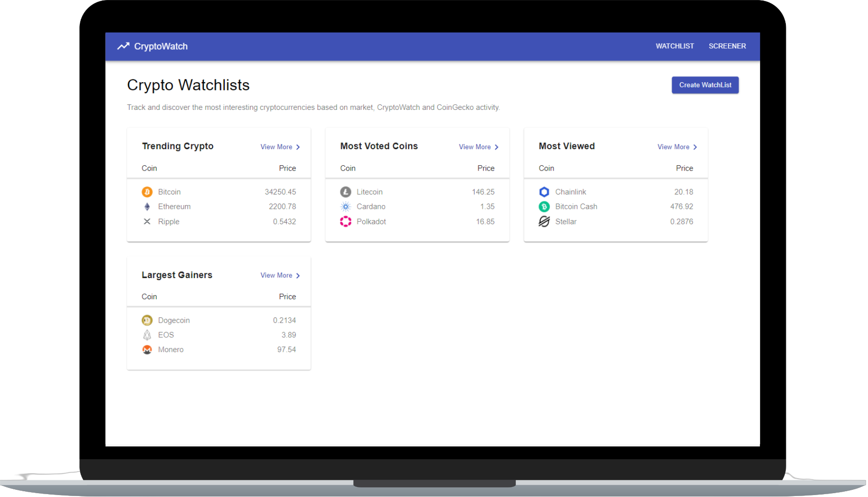
Task: Select the Litecoin row name
Action: (x=370, y=192)
